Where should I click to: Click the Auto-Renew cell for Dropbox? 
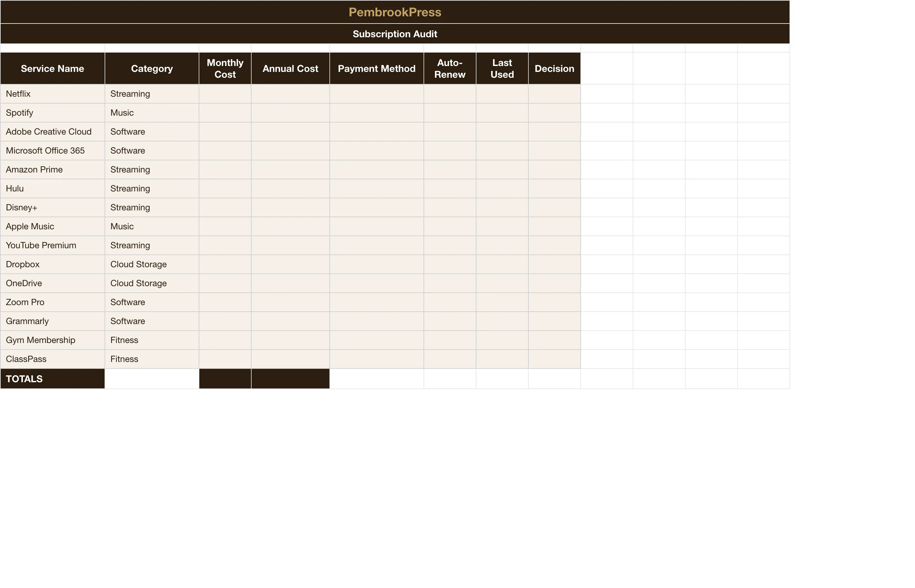pyautogui.click(x=450, y=265)
